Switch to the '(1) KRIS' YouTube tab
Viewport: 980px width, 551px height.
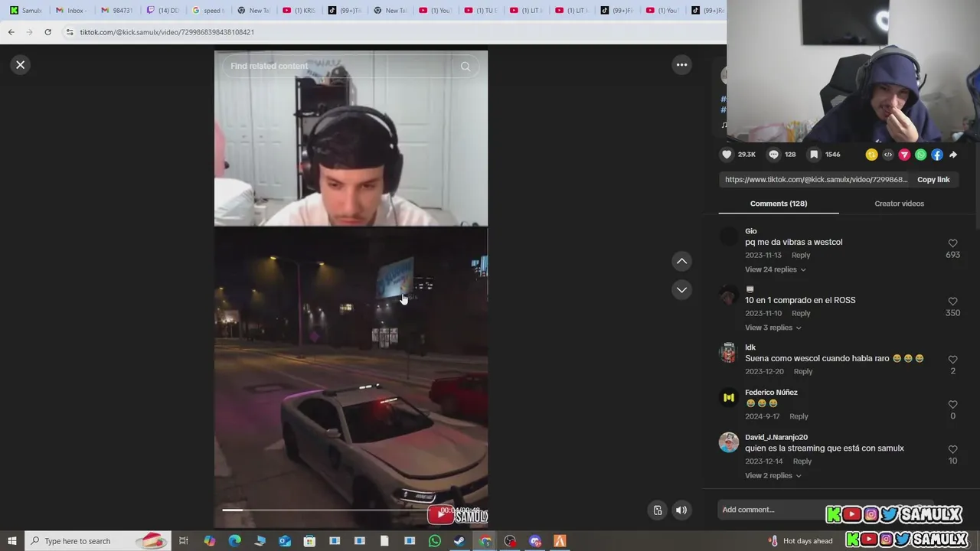(299, 11)
